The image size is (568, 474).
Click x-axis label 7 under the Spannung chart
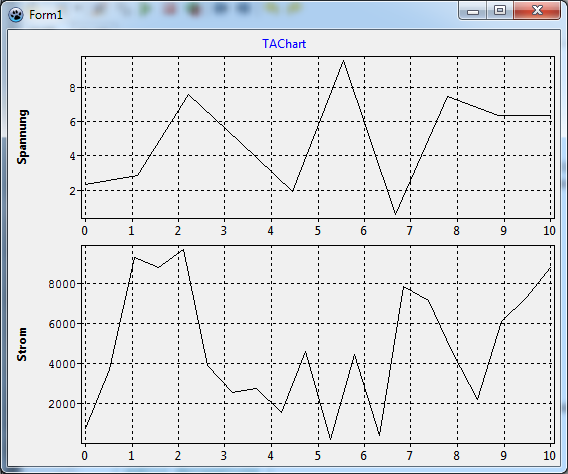(409, 231)
